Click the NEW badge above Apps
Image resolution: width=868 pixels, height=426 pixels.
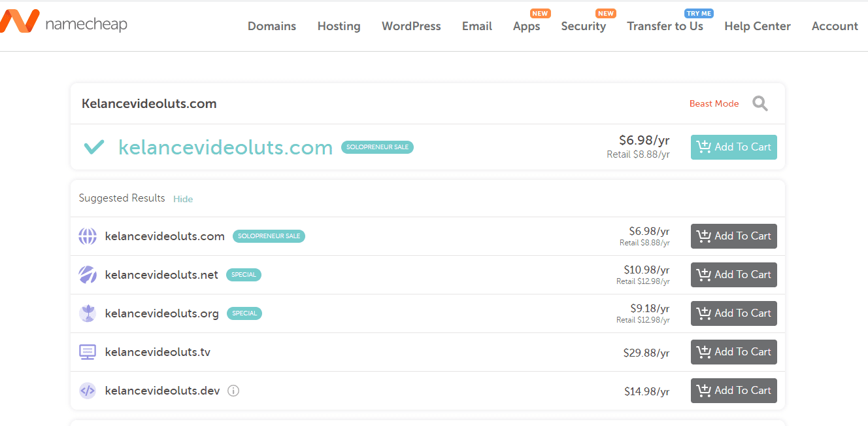pyautogui.click(x=541, y=13)
